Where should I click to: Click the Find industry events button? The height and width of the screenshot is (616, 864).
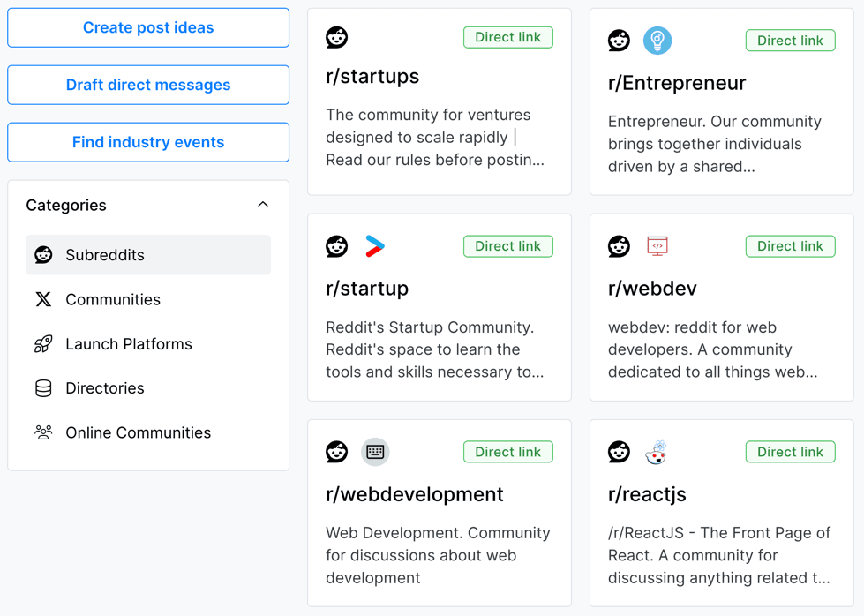click(x=148, y=142)
